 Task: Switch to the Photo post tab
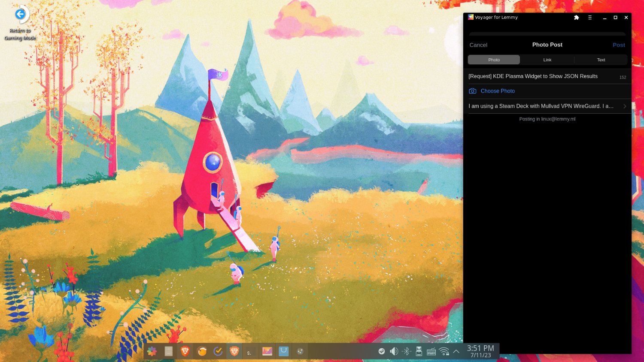coord(494,60)
